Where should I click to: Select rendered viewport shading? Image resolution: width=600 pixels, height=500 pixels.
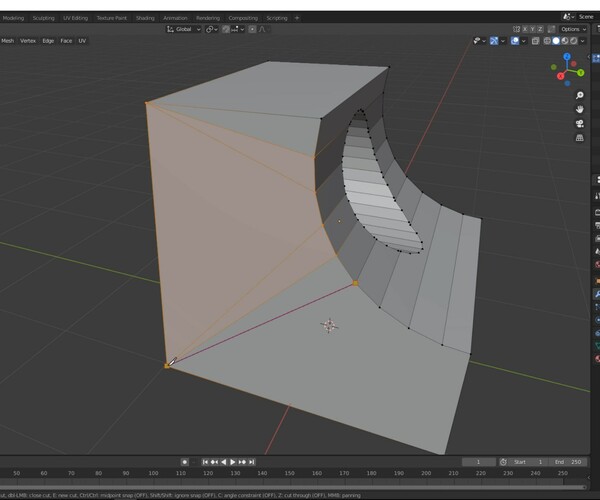click(574, 41)
